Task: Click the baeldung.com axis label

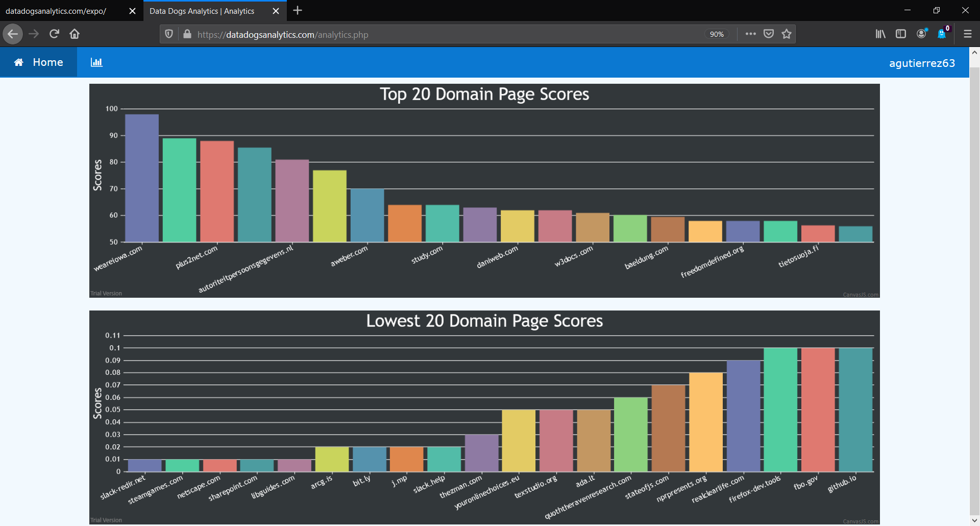Action: [647, 257]
